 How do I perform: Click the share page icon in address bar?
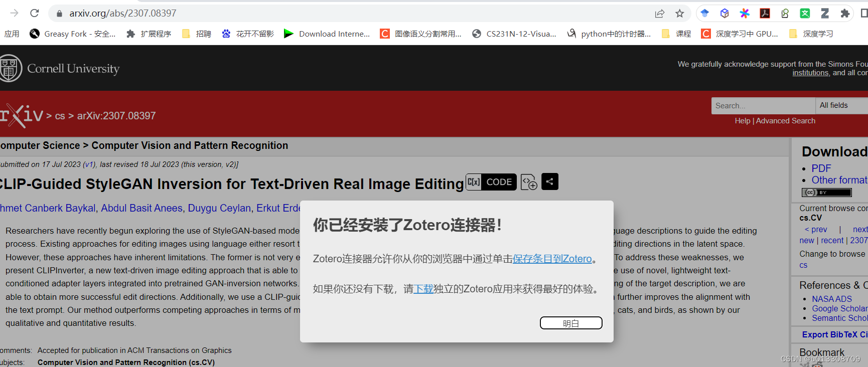click(x=659, y=14)
